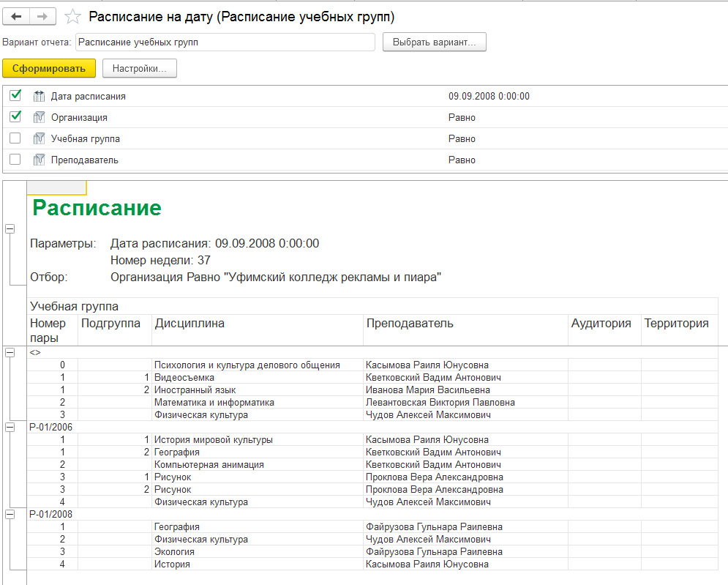
Task: Click the Сформировать button
Action: coord(49,68)
